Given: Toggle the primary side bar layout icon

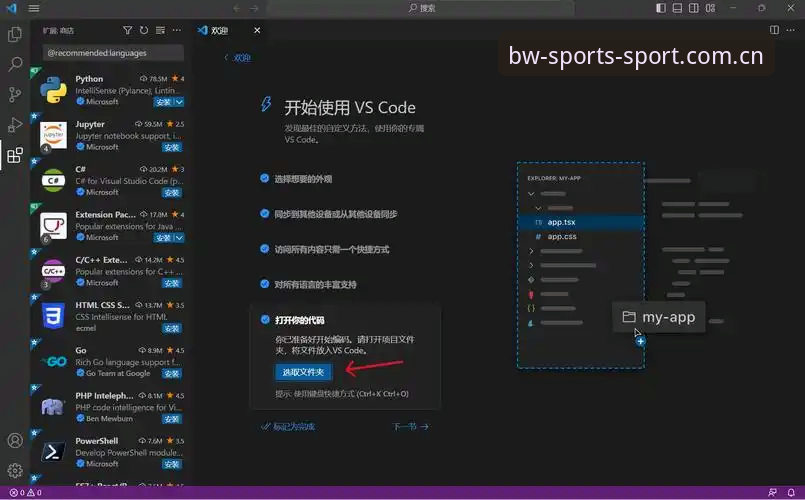Looking at the screenshot, I should 661,8.
